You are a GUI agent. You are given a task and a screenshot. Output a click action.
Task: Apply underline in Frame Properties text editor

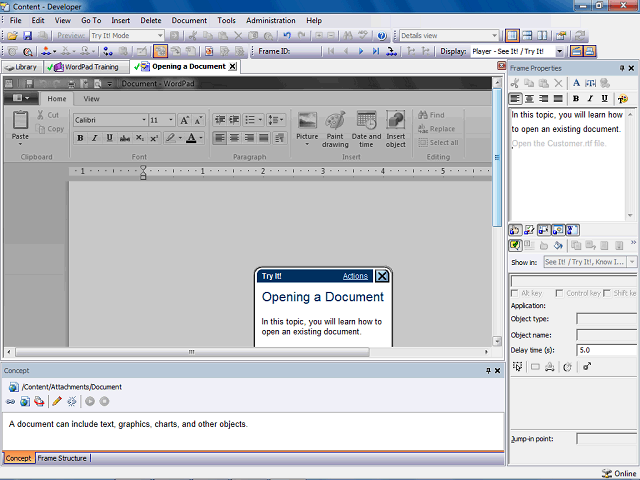point(604,98)
